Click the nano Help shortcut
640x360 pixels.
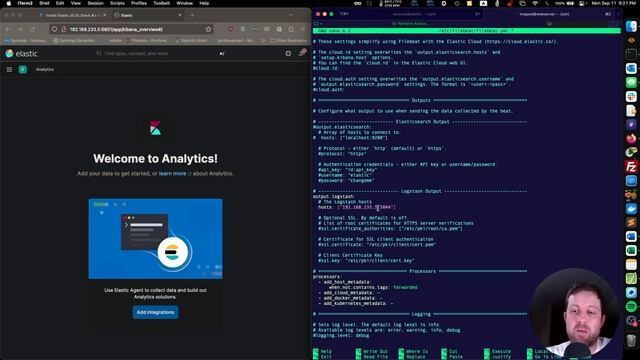coord(322,351)
